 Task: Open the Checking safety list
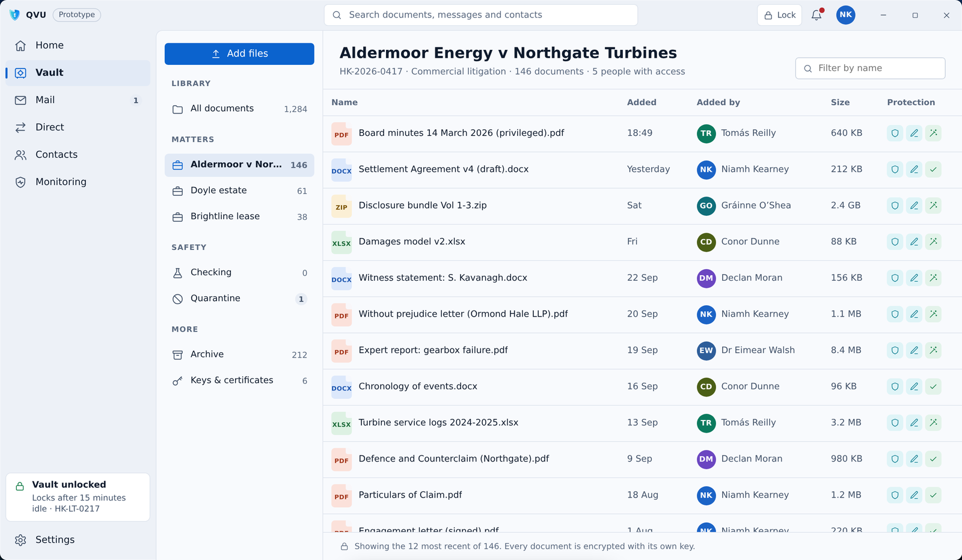239,272
